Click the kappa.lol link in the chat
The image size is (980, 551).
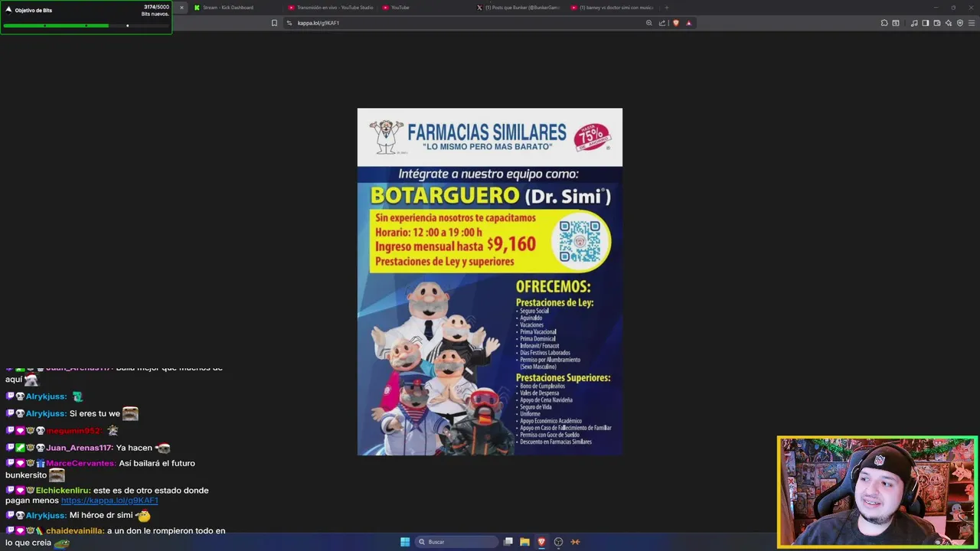[109, 500]
